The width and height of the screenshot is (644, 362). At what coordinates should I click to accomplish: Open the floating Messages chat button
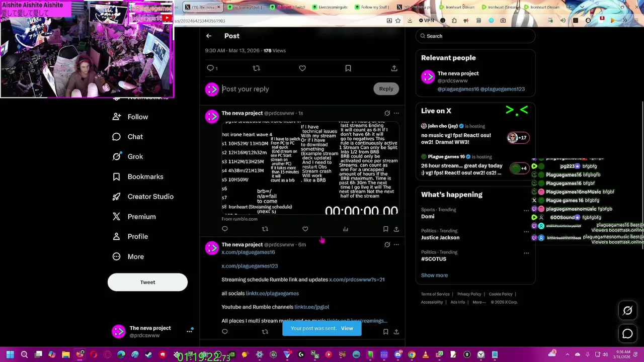coord(627,333)
